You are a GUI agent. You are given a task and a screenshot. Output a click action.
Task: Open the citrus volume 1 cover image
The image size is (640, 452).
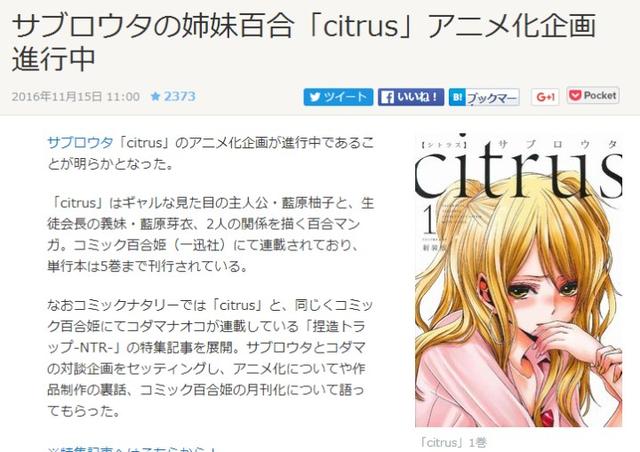coord(518,280)
